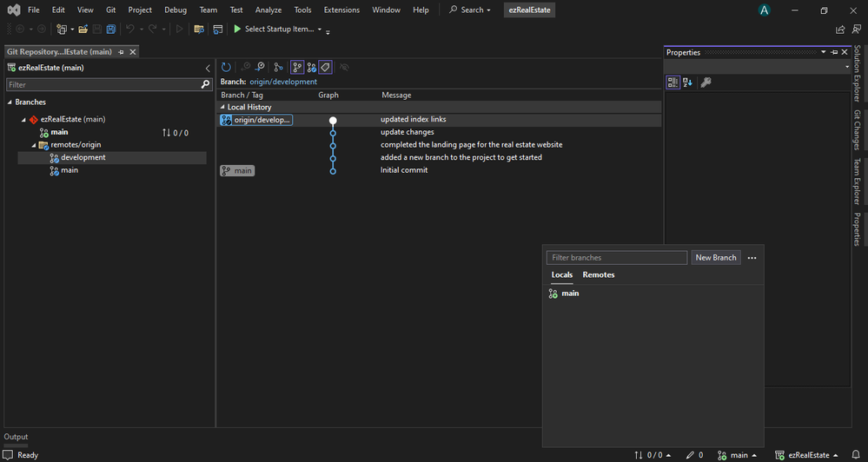This screenshot has height=462, width=868.
Task: Click the Search box in title bar
Action: [x=470, y=10]
